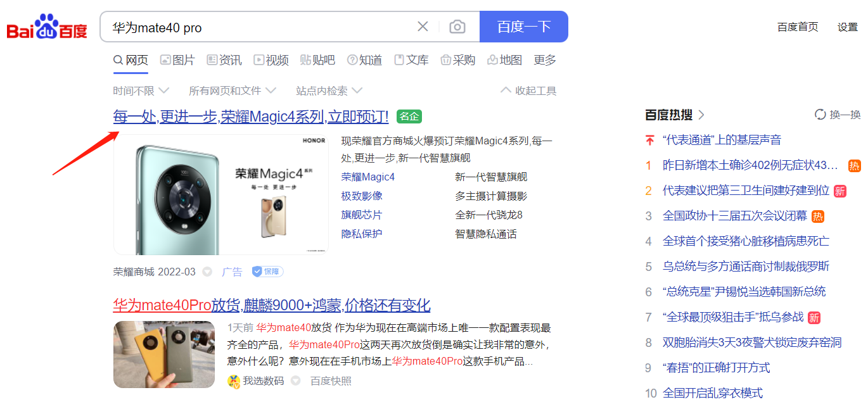The width and height of the screenshot is (868, 402).
Task: Open 百度首页 link
Action: click(x=798, y=27)
